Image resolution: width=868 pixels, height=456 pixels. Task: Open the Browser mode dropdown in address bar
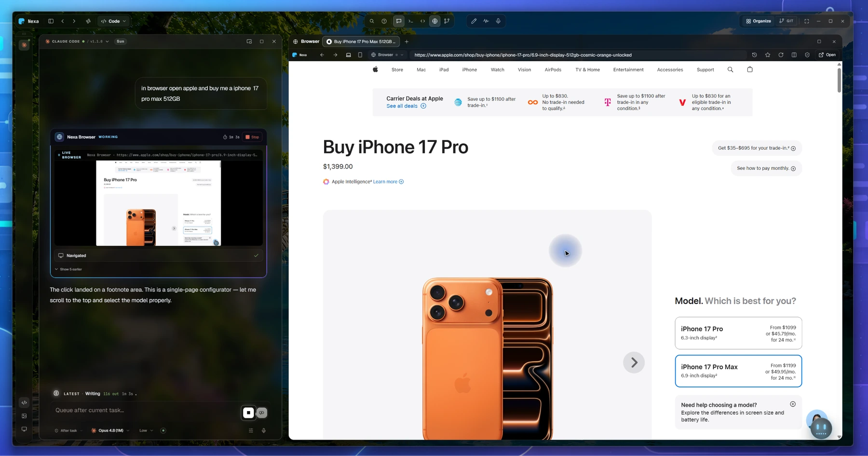coord(387,55)
